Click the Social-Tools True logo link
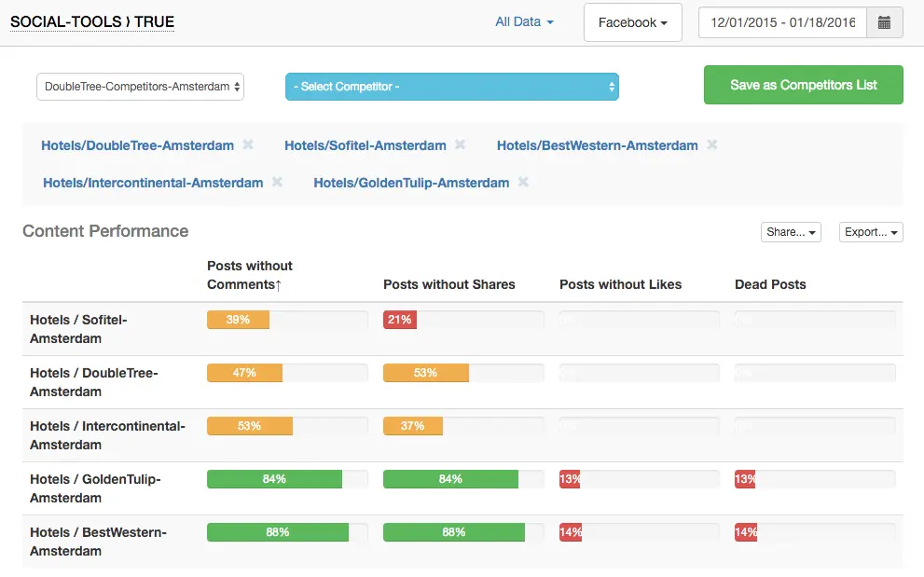 (91, 22)
